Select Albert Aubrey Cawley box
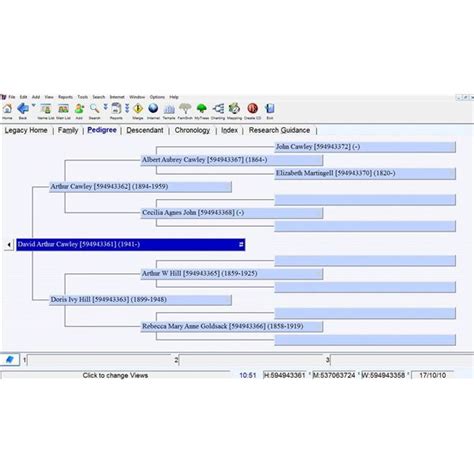Viewport: 474px width, 474px height. coord(232,160)
